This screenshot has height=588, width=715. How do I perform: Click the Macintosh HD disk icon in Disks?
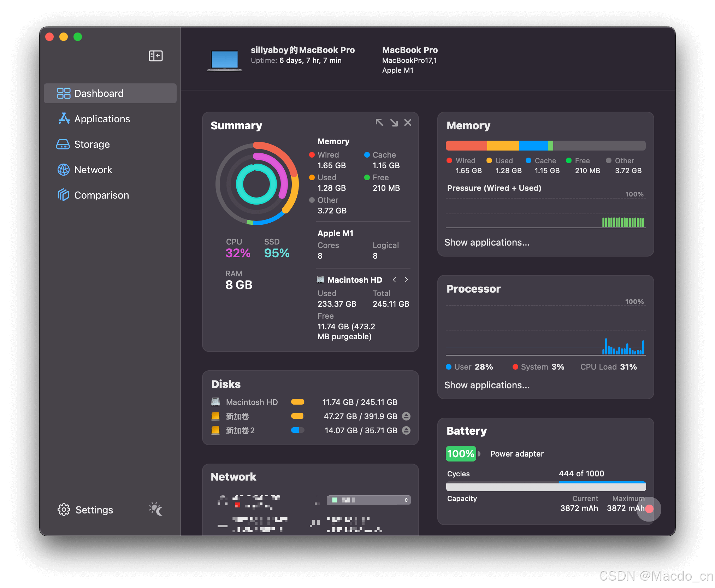pyautogui.click(x=215, y=402)
